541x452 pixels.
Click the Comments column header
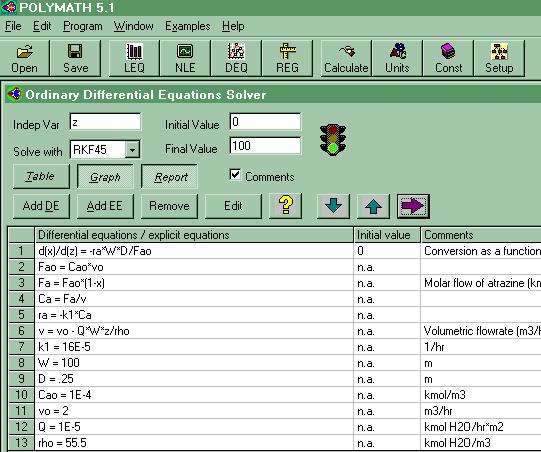pos(481,235)
